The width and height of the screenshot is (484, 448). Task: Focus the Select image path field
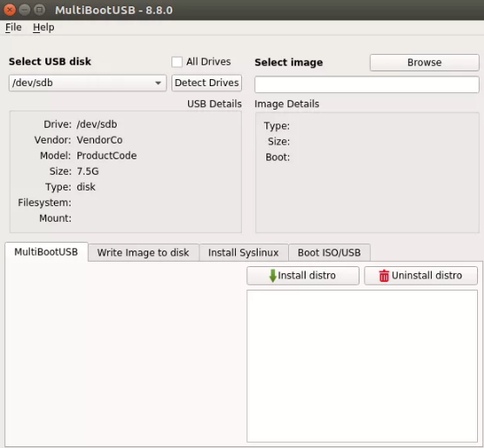pyautogui.click(x=366, y=84)
